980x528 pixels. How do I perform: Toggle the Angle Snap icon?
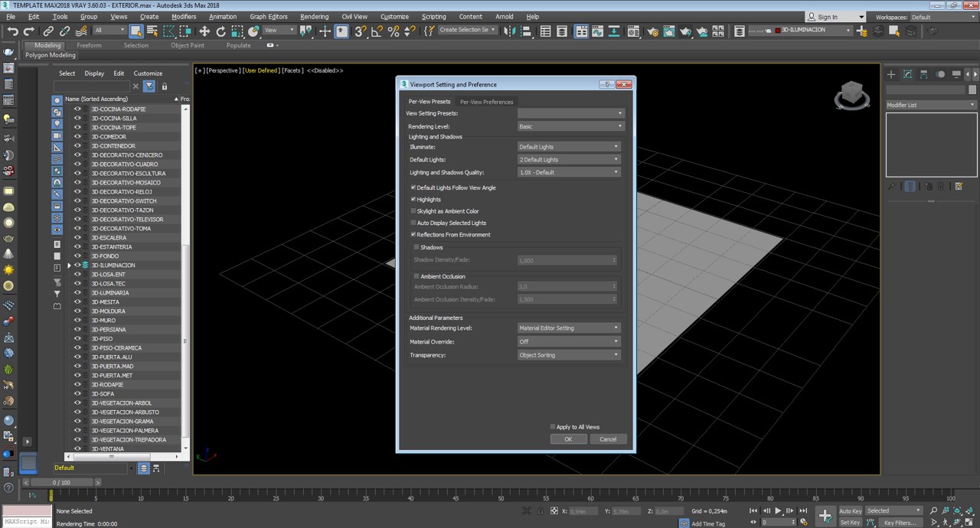(x=377, y=31)
